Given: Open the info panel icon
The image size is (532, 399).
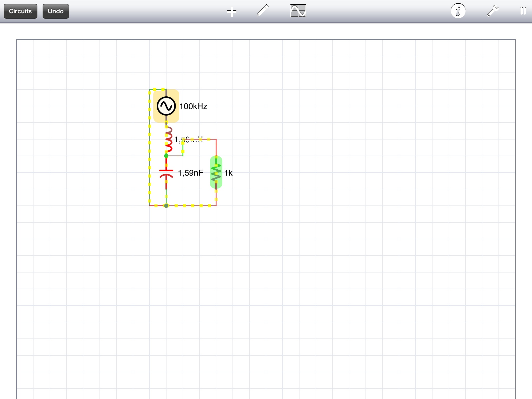Looking at the screenshot, I should tap(458, 11).
